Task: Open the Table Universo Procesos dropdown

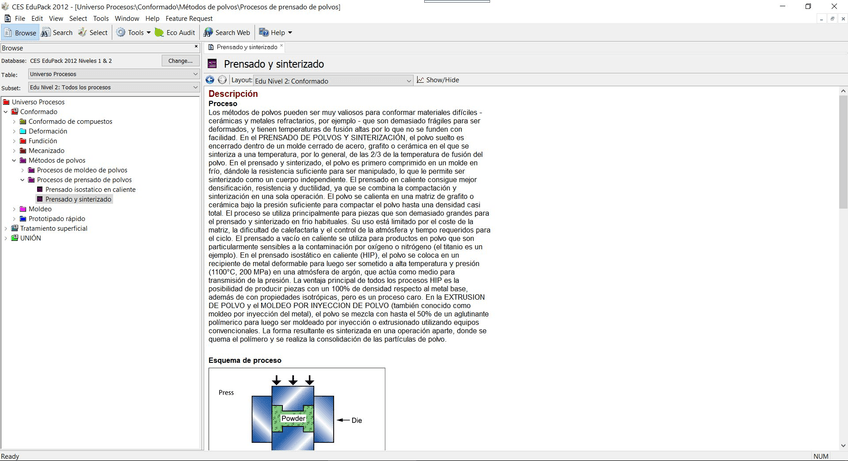Action: click(x=114, y=74)
